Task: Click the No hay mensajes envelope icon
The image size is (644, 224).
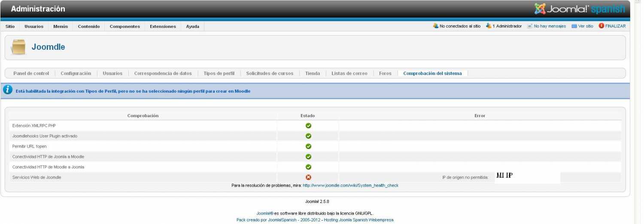Action: click(x=530, y=26)
